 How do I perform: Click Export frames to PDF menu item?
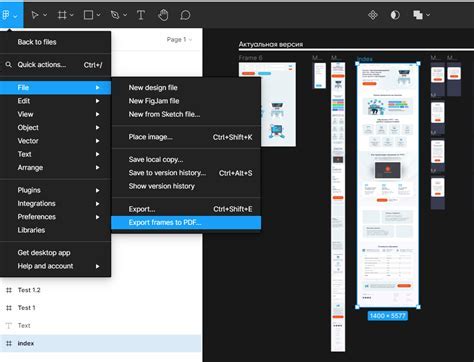[186, 222]
